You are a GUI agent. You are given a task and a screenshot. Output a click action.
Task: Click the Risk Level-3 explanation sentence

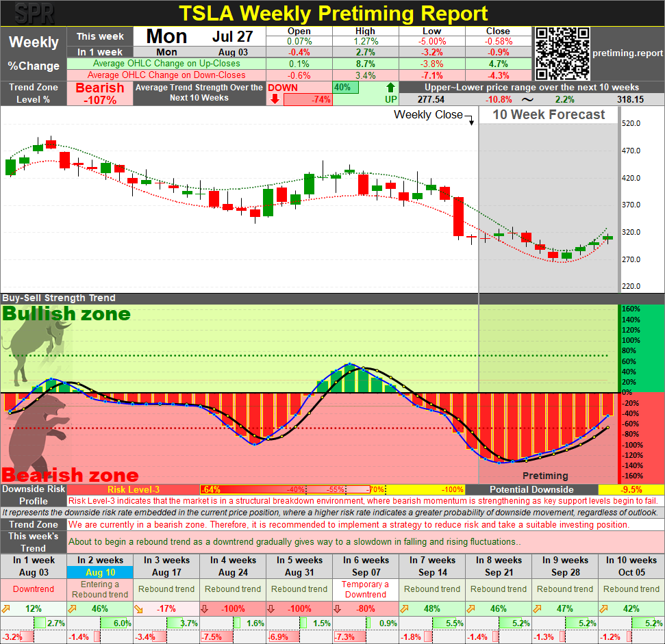[x=363, y=501]
